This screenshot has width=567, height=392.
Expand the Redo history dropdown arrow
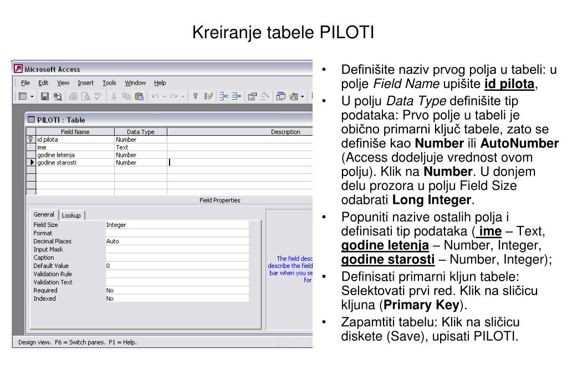pos(182,96)
